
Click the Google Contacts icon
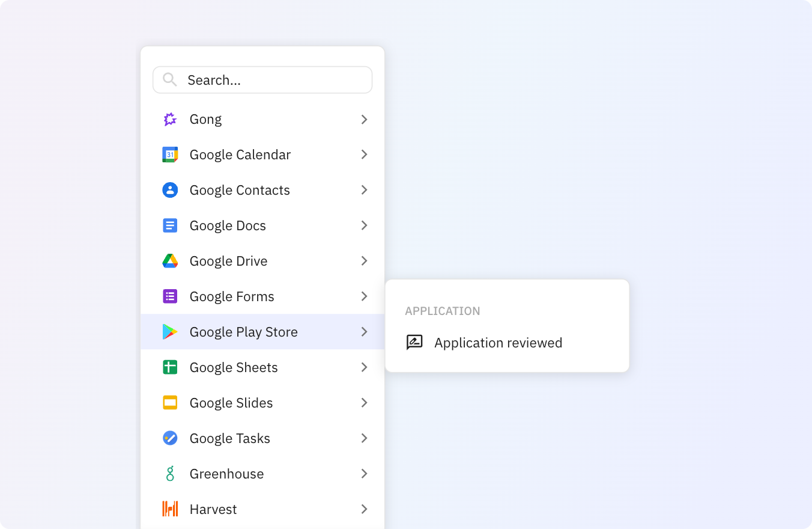coord(170,190)
